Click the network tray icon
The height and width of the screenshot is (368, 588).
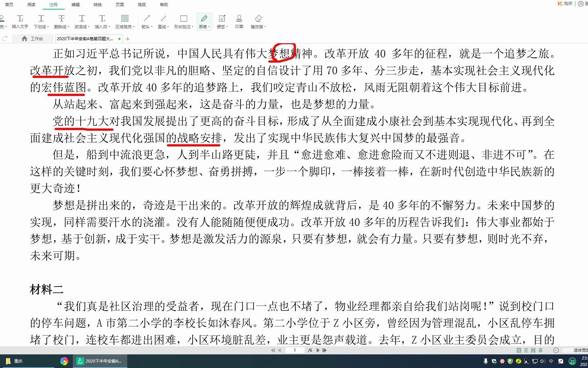[535, 361]
